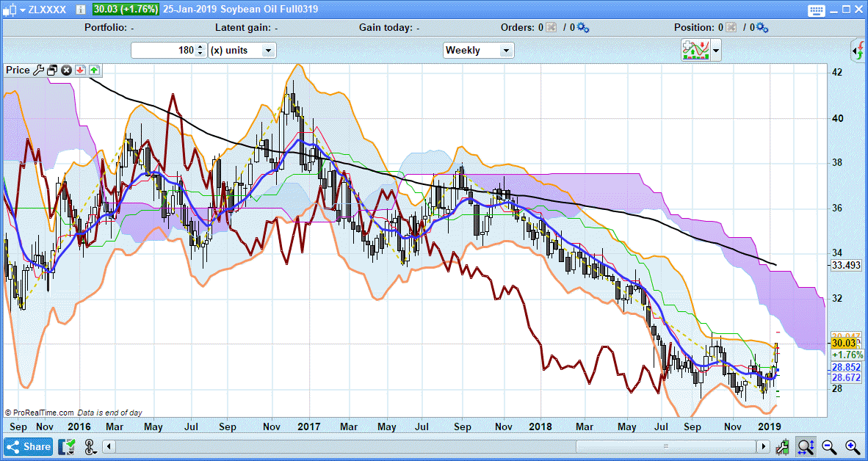Click the 30.03 current price axis tag
The width and height of the screenshot is (868, 461).
[844, 344]
